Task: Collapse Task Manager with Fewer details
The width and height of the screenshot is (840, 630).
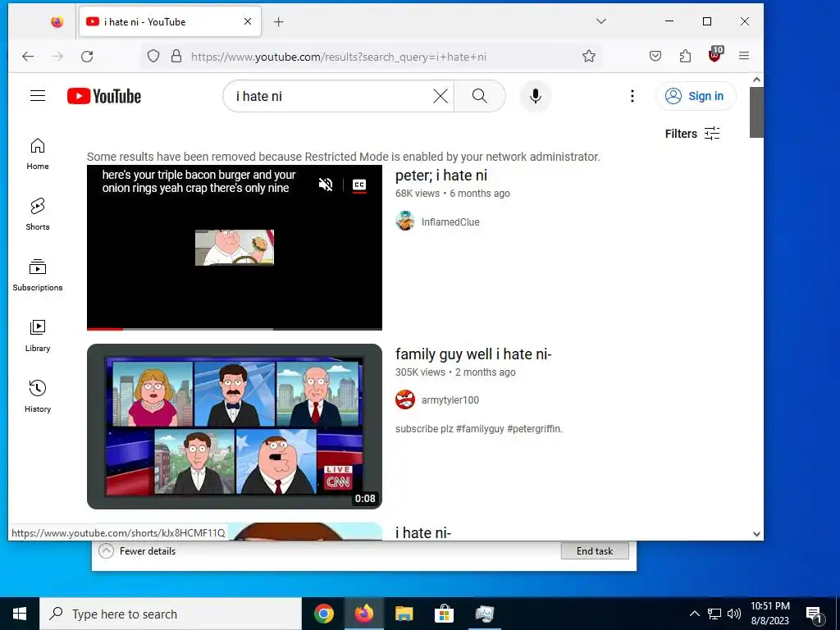Action: (138, 550)
